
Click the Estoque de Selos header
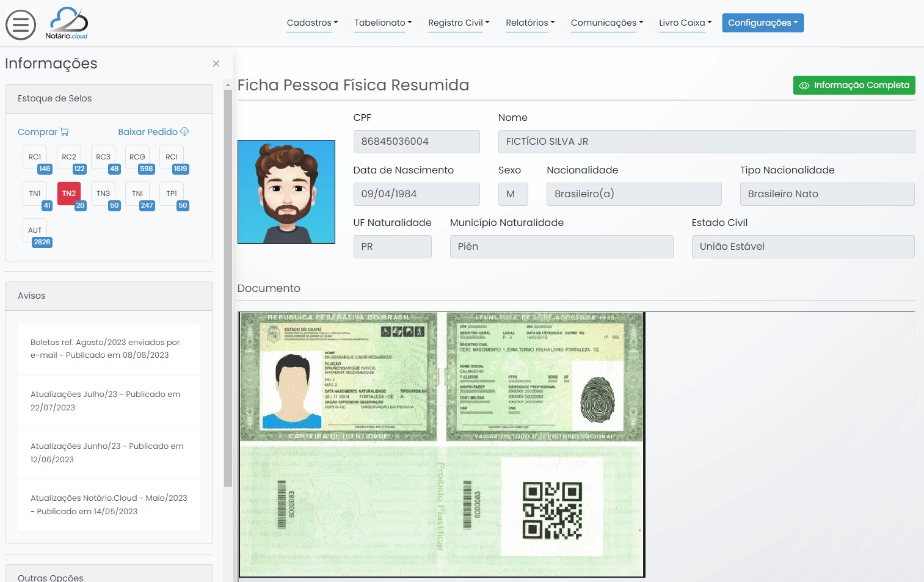coord(109,99)
